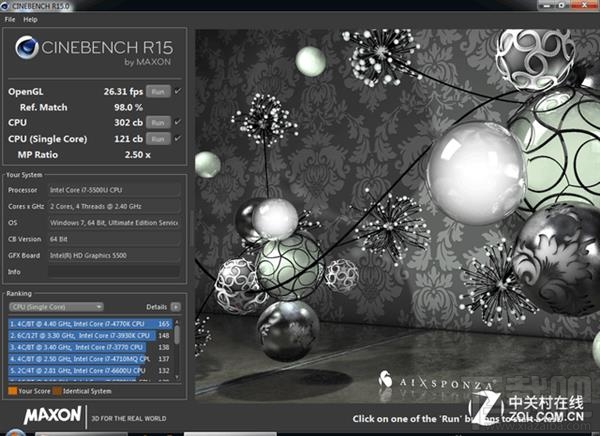The image size is (600, 436).
Task: Click the rendered scene preview image
Action: (x=397, y=215)
